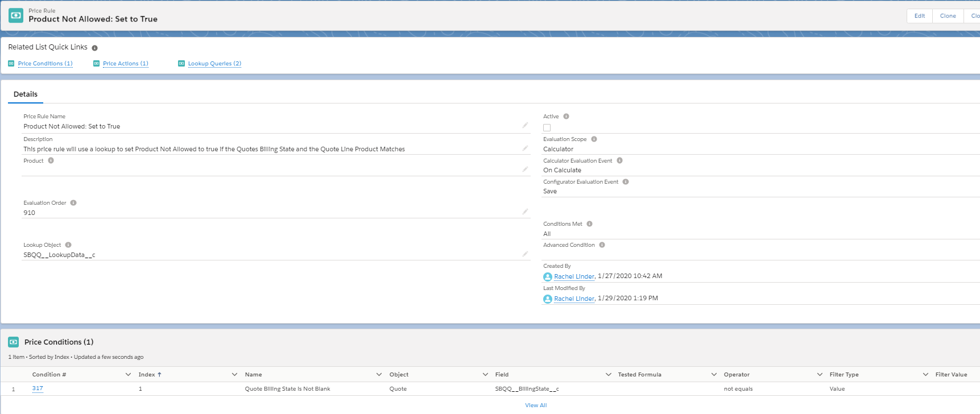Sort the table by the Operator column header

coord(737,375)
